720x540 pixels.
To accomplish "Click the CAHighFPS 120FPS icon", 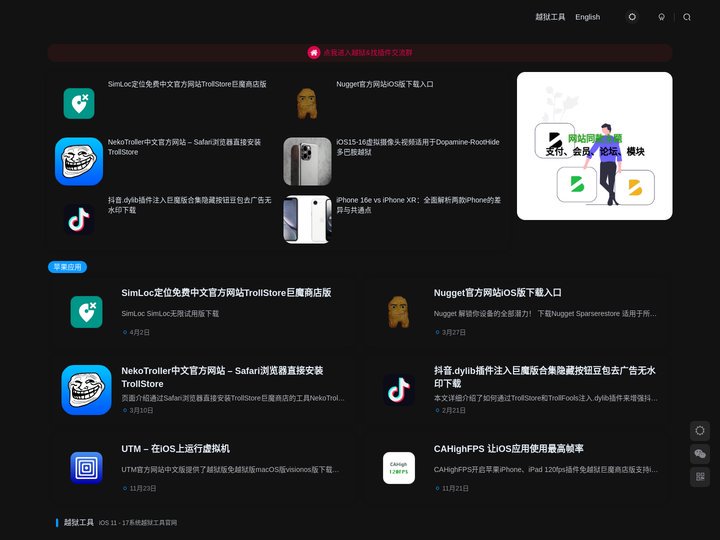I will click(x=399, y=468).
